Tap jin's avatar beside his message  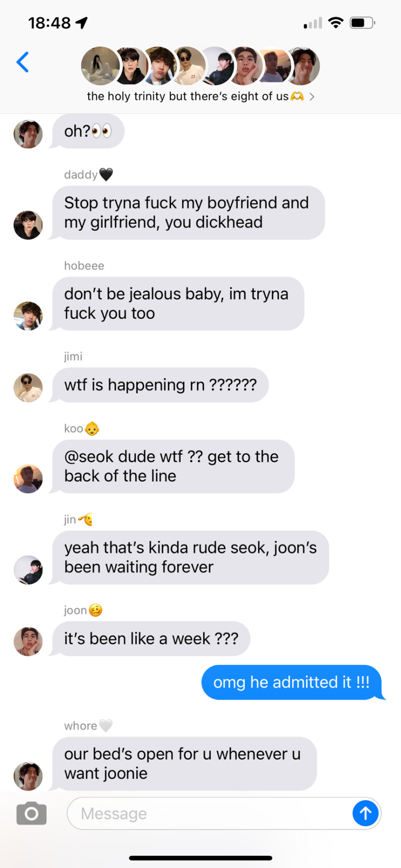click(28, 570)
